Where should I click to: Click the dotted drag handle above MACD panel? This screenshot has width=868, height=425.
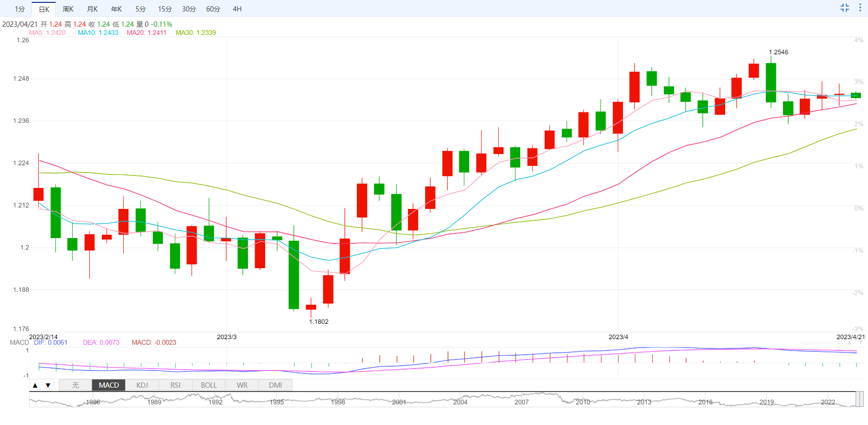pos(821,343)
